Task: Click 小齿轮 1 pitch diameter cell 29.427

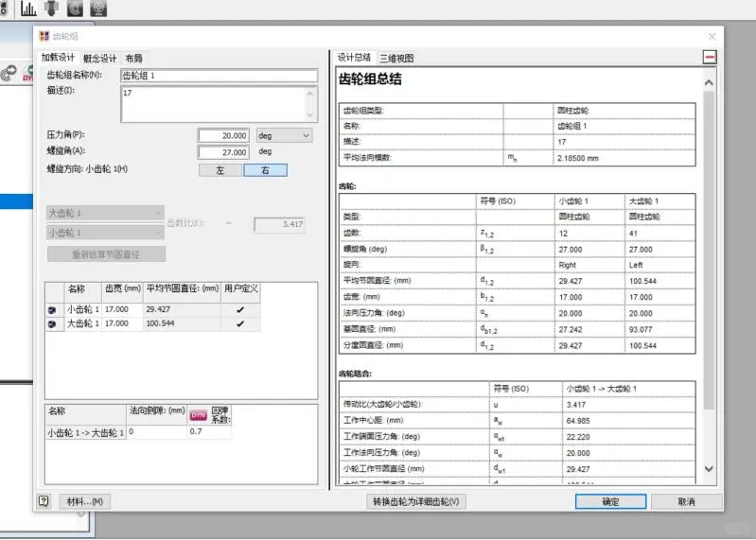Action: click(x=182, y=309)
